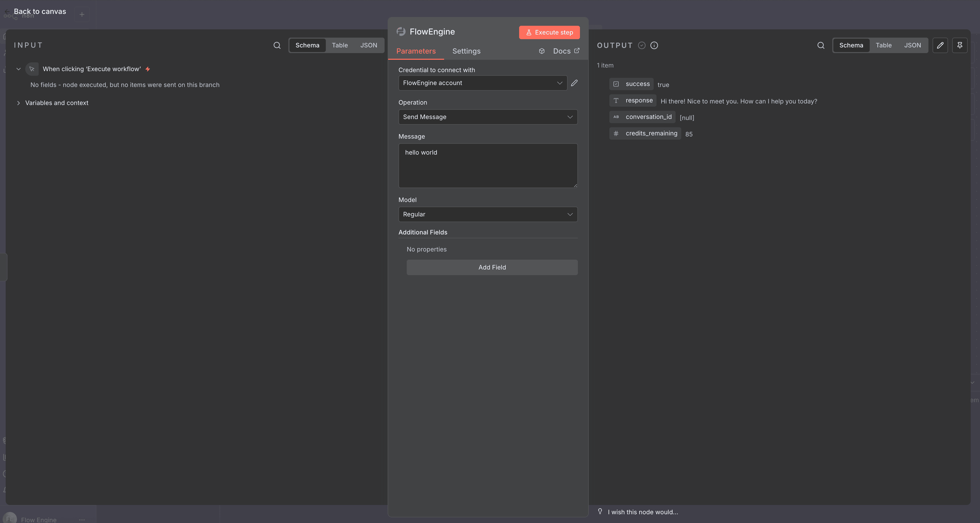Switch input view to JSON
Viewport: 980px width, 523px height.
[369, 45]
